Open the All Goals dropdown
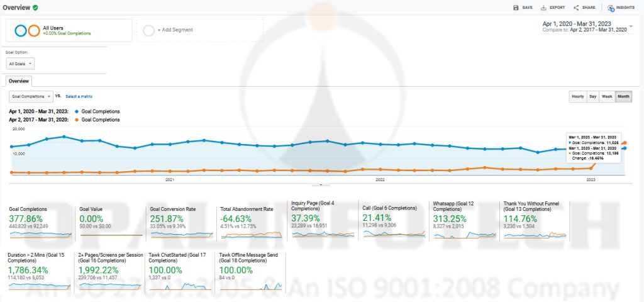This screenshot has width=644, height=302. click(21, 64)
